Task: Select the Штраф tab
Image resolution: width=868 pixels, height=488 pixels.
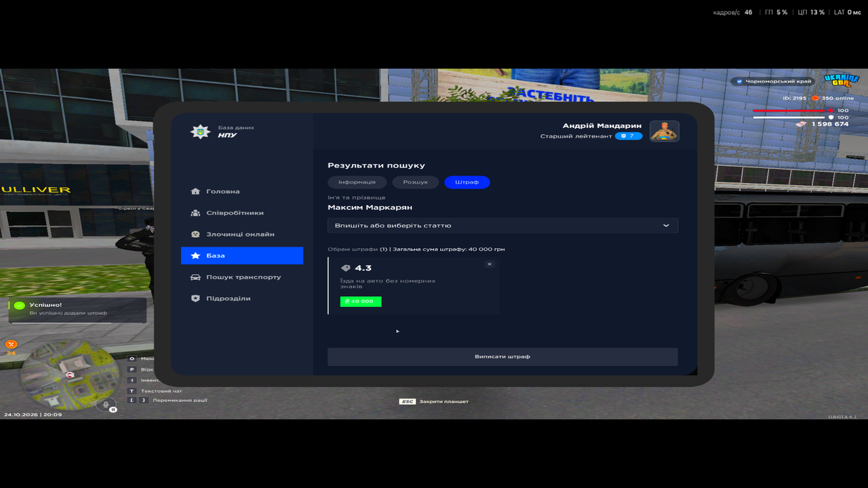Action: coord(467,182)
